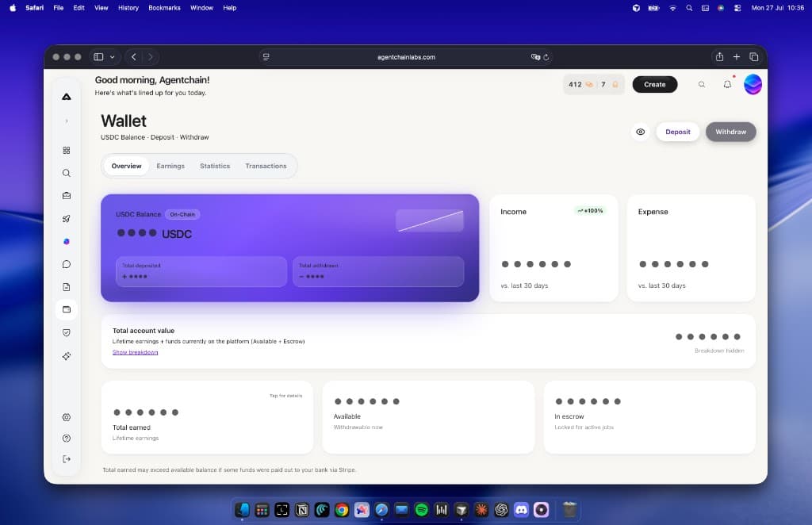This screenshot has width=812, height=525.
Task: Expand the sidebar with the small chevron
Action: [x=67, y=121]
